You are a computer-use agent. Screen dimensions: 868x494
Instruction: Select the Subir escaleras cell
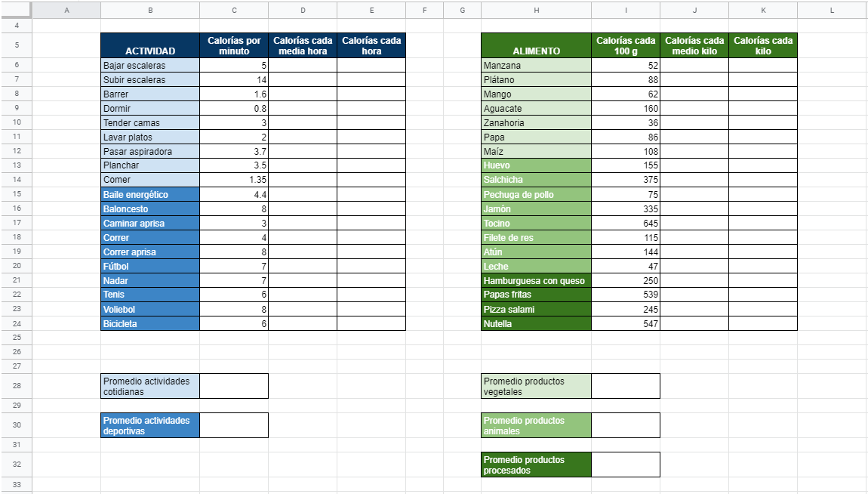tap(150, 80)
